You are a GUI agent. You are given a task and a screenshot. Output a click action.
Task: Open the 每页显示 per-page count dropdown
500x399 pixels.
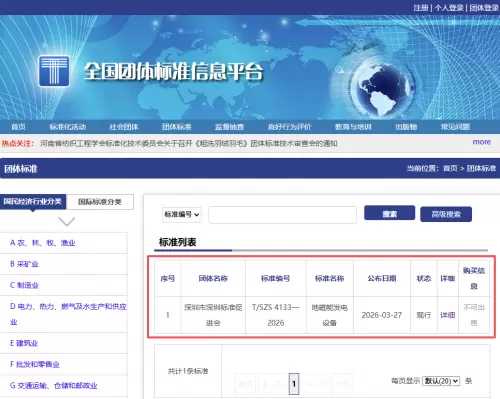click(x=441, y=381)
